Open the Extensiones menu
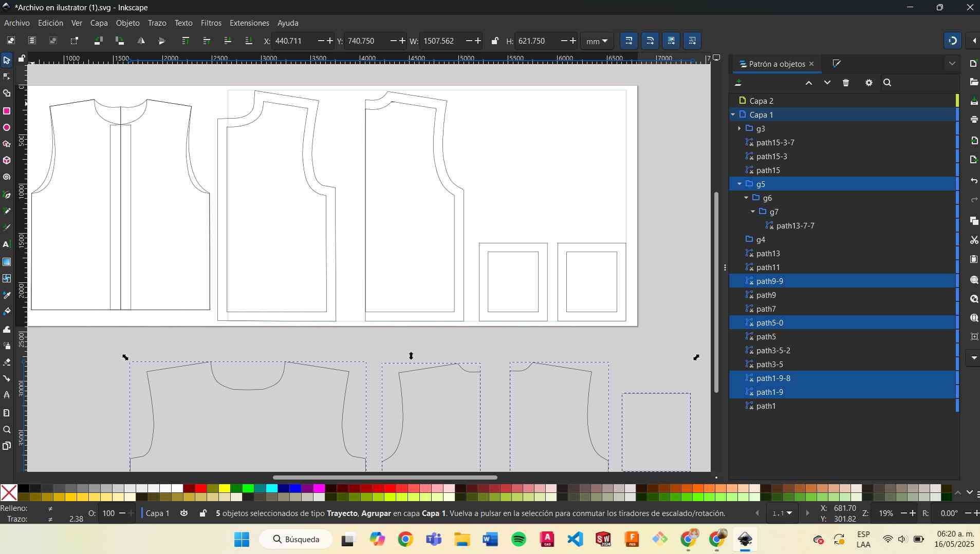The height and width of the screenshot is (554, 980). click(249, 23)
